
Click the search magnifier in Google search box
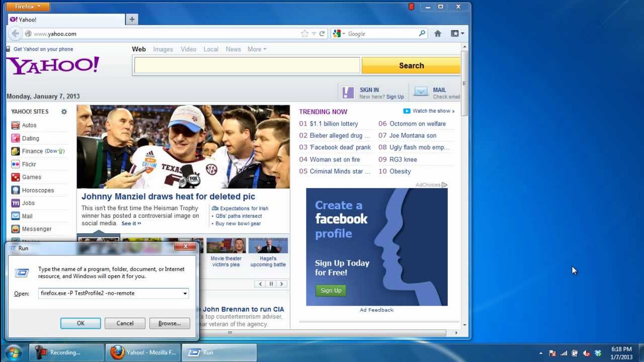point(422,34)
